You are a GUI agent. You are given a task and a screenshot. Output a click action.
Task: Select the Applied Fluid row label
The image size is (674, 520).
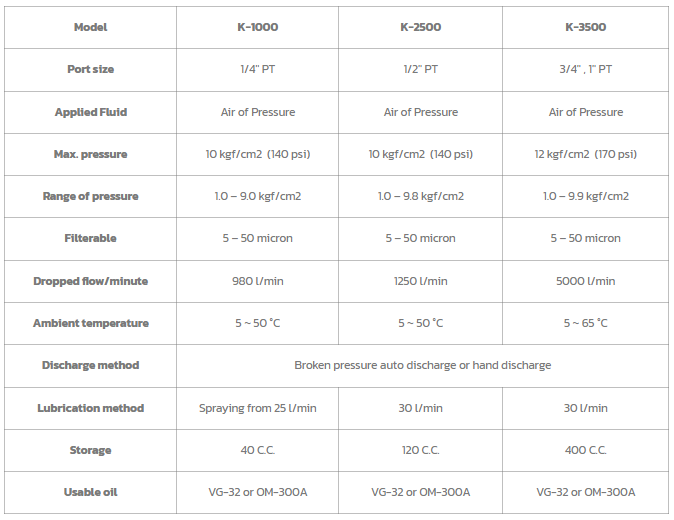90,112
